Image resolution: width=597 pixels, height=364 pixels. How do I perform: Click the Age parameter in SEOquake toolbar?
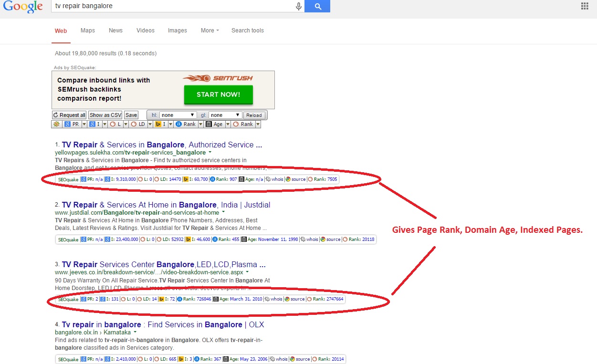(x=214, y=124)
